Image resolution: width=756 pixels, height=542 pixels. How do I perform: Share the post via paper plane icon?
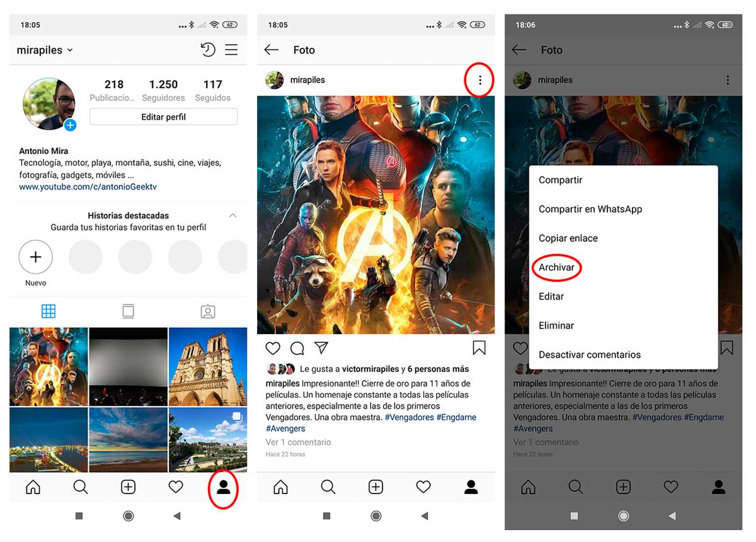click(x=321, y=348)
